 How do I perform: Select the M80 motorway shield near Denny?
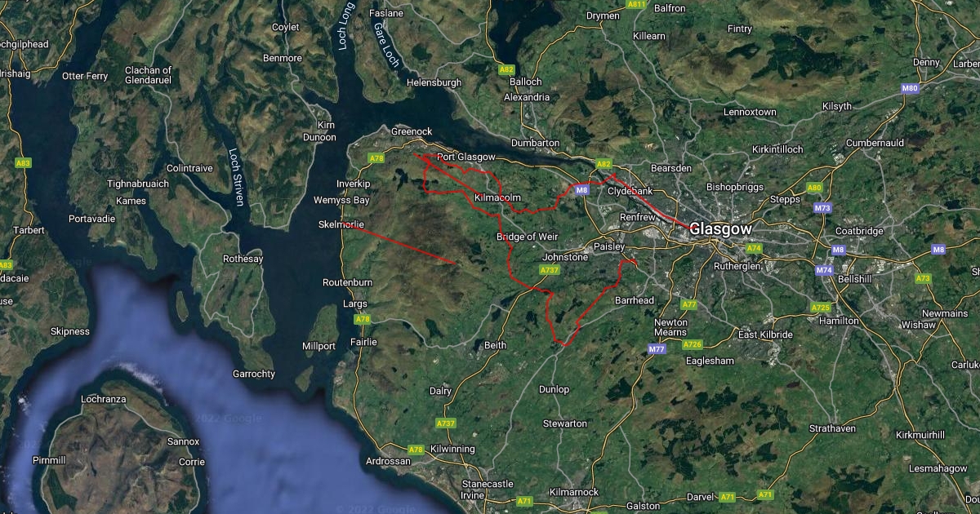point(910,87)
